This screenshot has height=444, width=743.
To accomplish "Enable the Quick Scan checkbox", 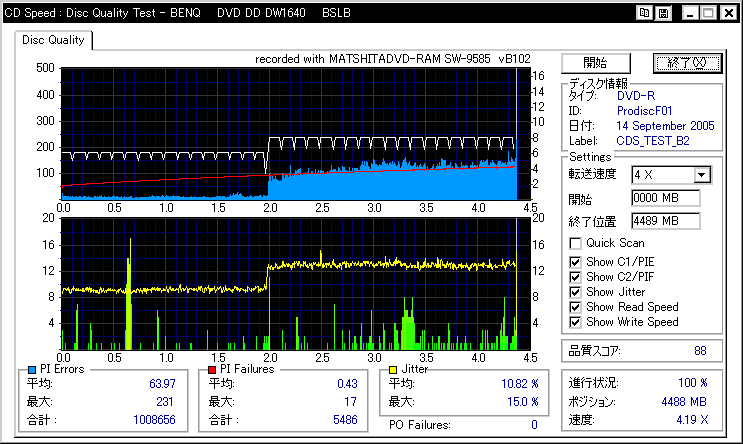I will click(x=575, y=243).
